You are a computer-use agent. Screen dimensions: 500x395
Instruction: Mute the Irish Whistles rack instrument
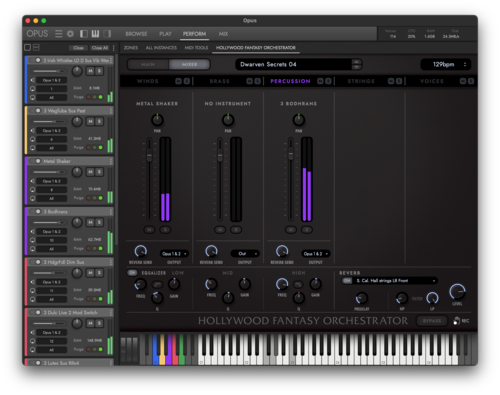(90, 71)
